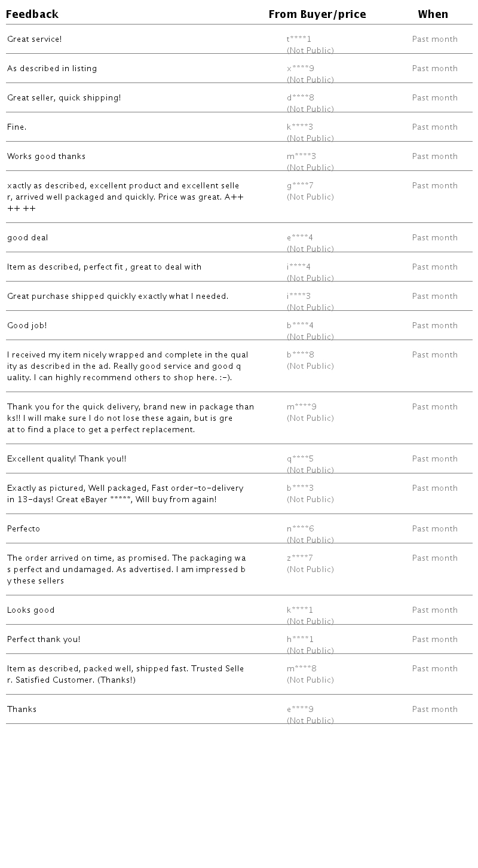
Task: Click the When column header
Action: click(x=433, y=14)
